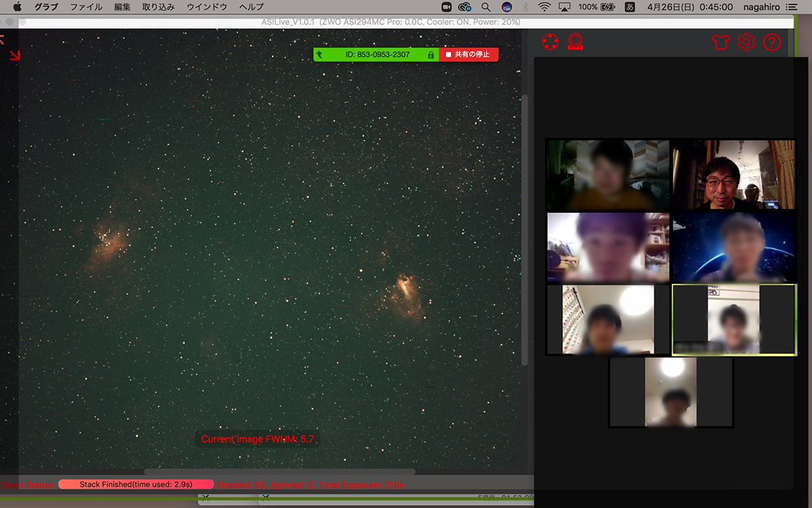
Task: Select the camera icon in the ASILive toolbar
Action: (574, 42)
